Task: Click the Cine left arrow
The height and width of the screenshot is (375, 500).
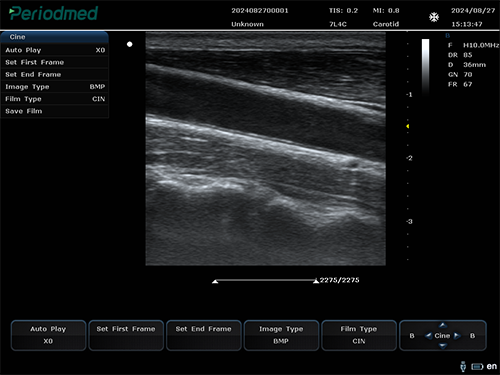Action: [x=428, y=336]
